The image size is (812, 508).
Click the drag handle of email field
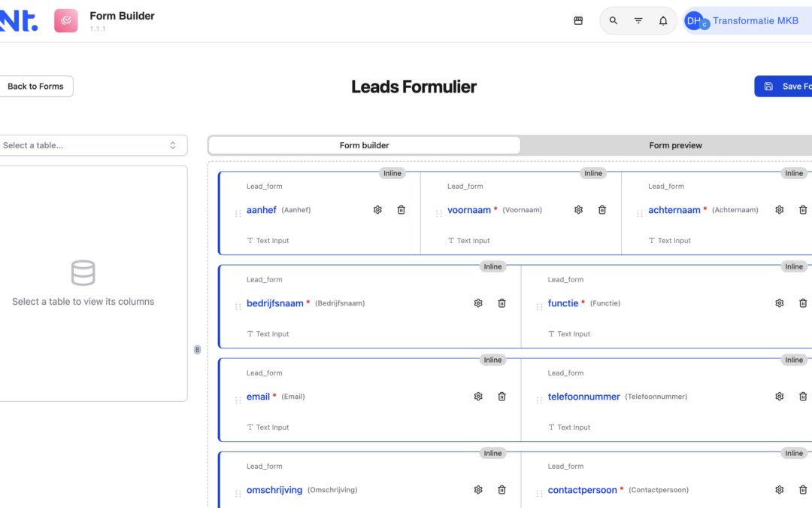click(238, 400)
